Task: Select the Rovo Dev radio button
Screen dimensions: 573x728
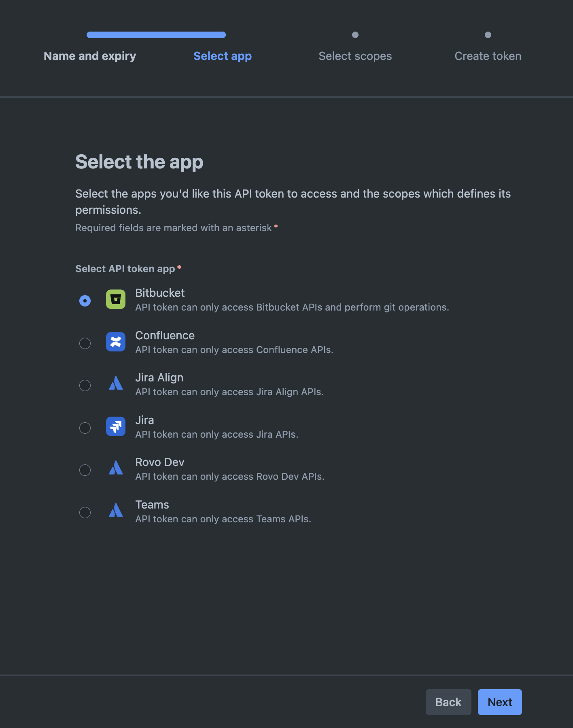Action: click(85, 470)
